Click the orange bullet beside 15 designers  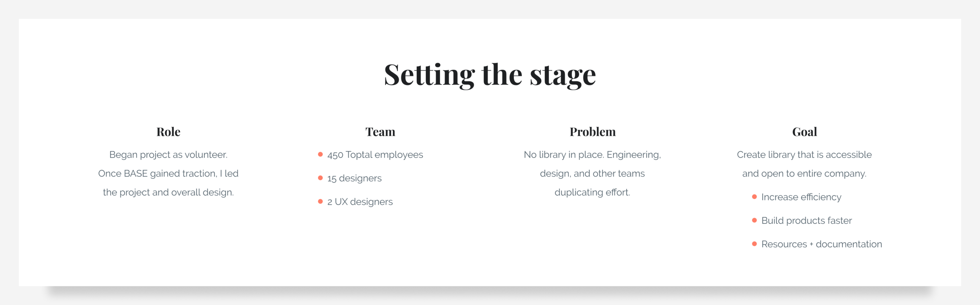click(320, 178)
